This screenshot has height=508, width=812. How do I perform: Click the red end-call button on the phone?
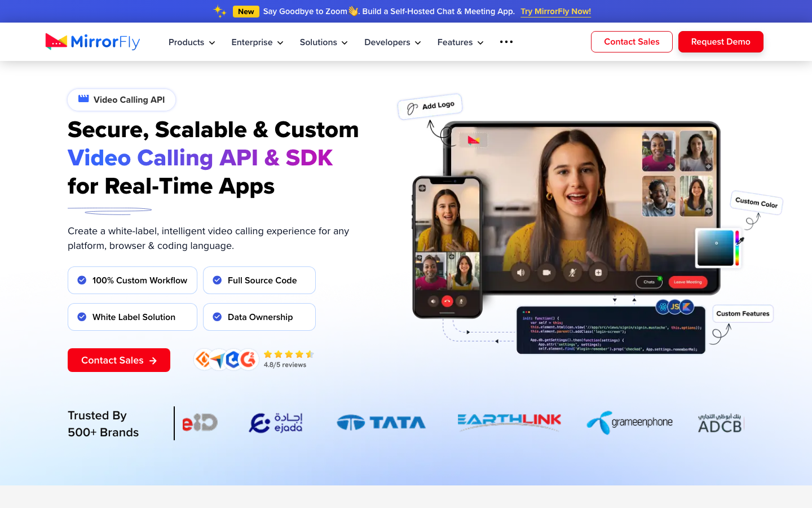click(447, 301)
